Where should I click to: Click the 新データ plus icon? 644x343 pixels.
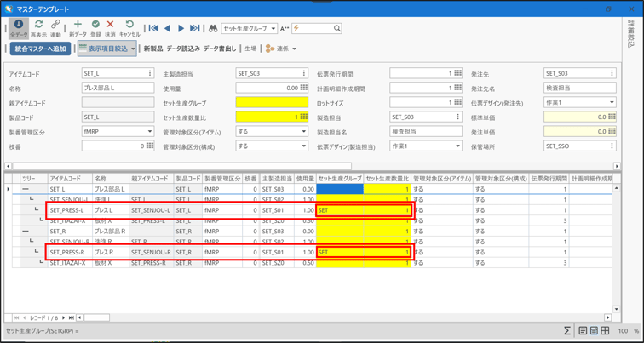pos(78,26)
